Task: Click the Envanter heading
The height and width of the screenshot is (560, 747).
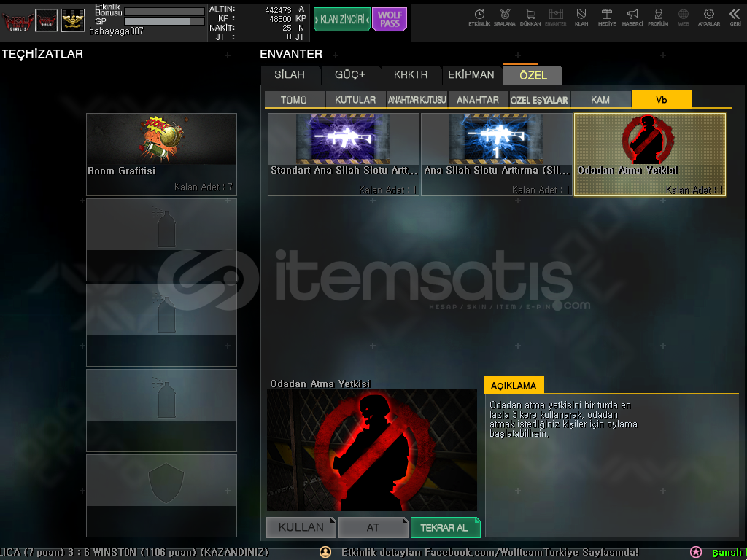Action: pos(291,54)
